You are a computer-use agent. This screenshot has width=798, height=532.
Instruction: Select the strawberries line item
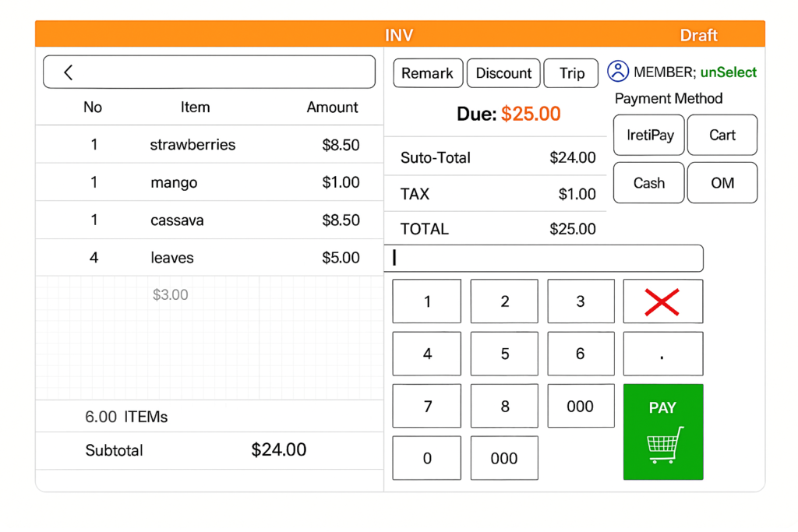click(x=209, y=145)
